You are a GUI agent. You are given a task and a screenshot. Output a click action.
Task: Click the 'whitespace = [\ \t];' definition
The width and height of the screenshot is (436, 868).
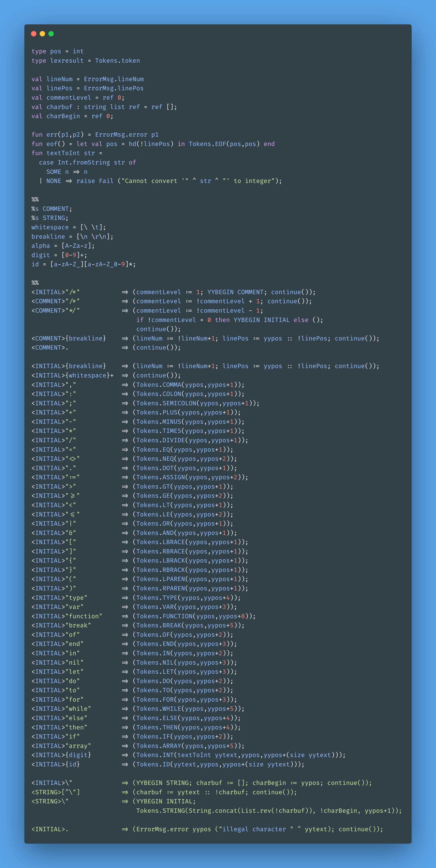coord(69,228)
